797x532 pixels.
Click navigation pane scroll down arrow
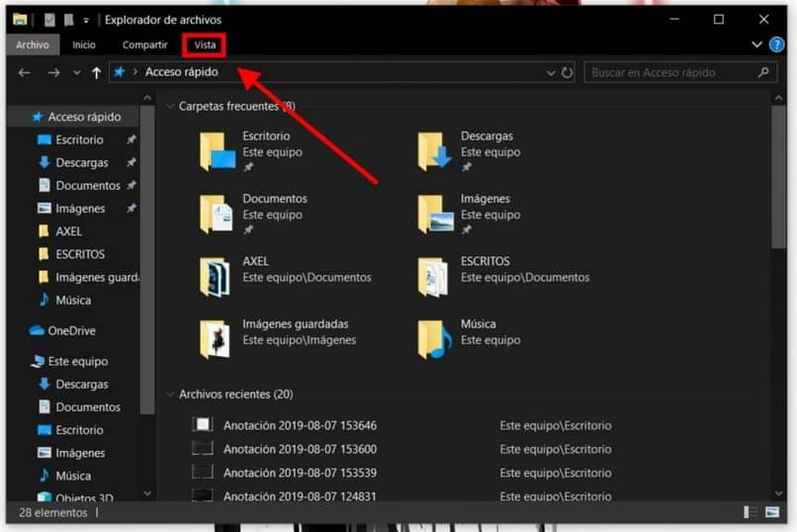147,492
